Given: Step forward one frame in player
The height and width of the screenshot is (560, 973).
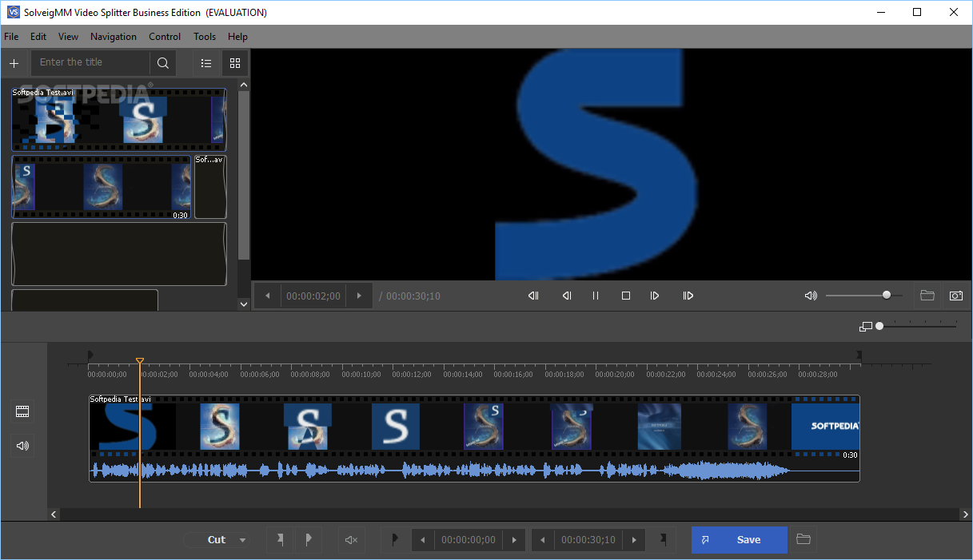Looking at the screenshot, I should coord(655,296).
